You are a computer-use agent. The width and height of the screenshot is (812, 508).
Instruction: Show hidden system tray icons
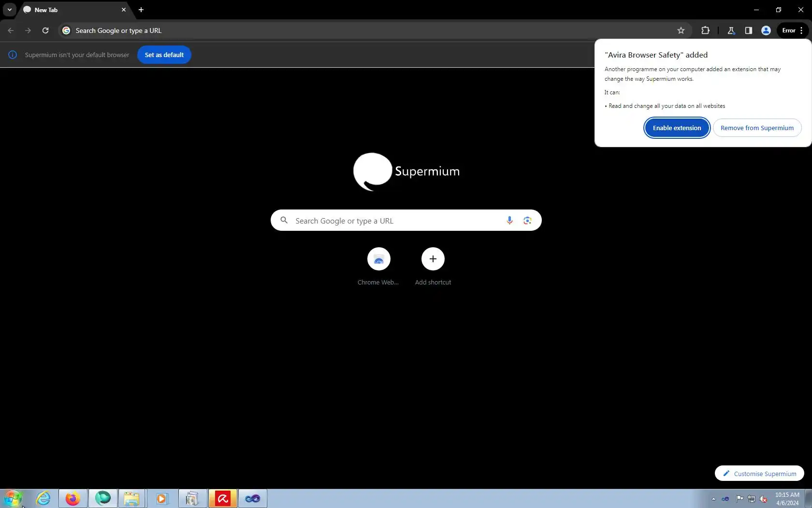click(x=713, y=499)
